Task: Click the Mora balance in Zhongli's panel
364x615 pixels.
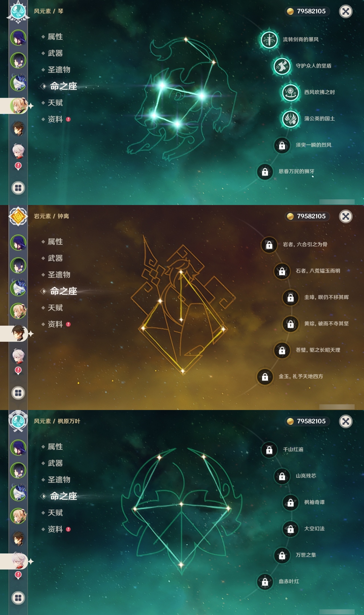Action: tap(307, 216)
